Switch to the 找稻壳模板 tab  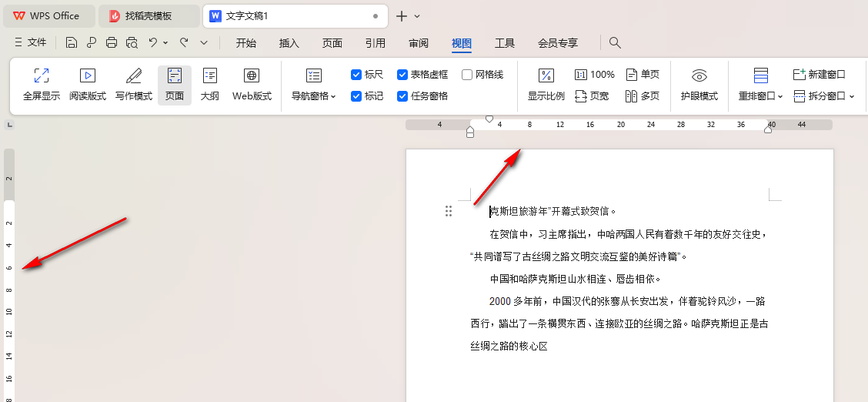(149, 16)
